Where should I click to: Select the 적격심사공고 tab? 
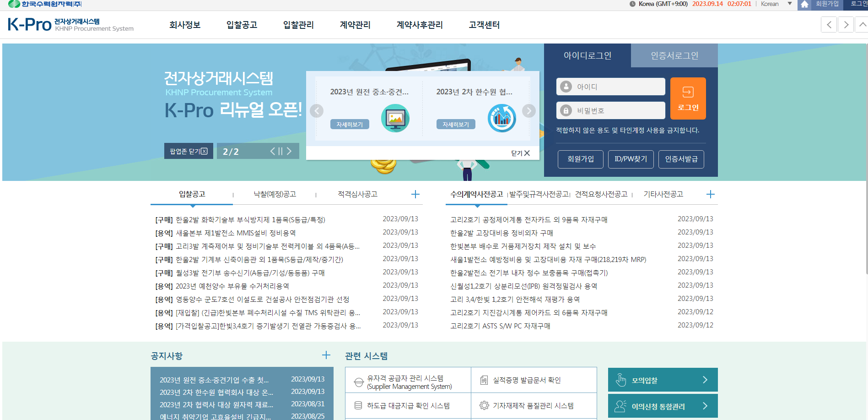pyautogui.click(x=357, y=194)
